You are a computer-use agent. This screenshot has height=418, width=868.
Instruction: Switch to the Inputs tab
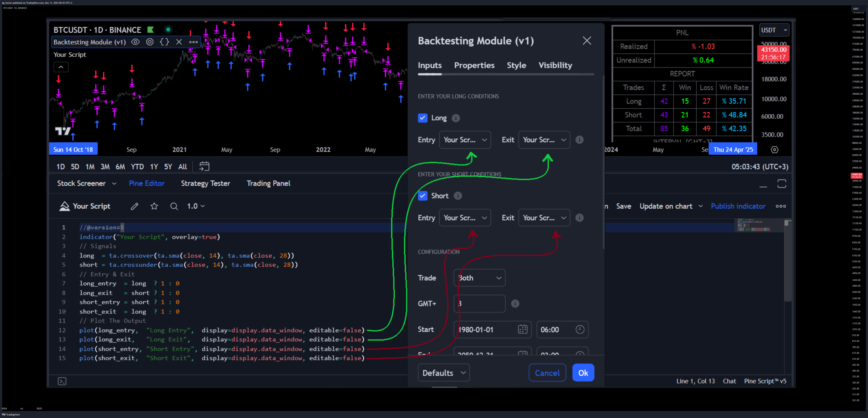pos(430,65)
